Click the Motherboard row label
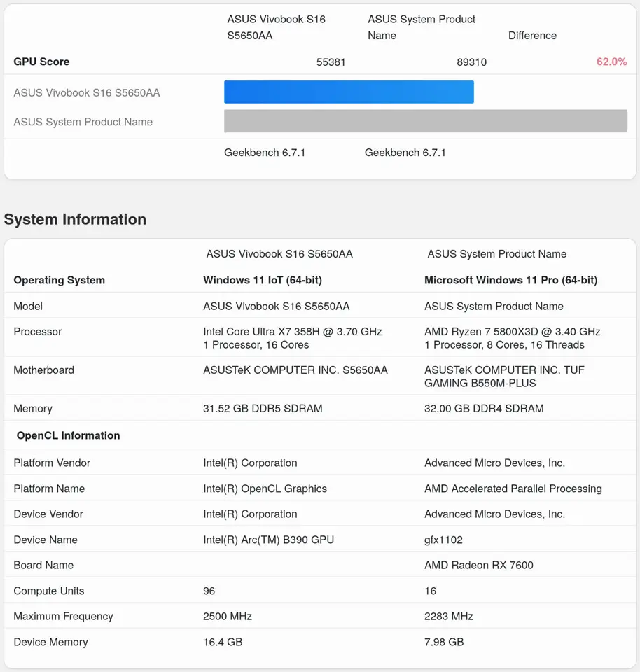640x672 pixels. tap(43, 370)
